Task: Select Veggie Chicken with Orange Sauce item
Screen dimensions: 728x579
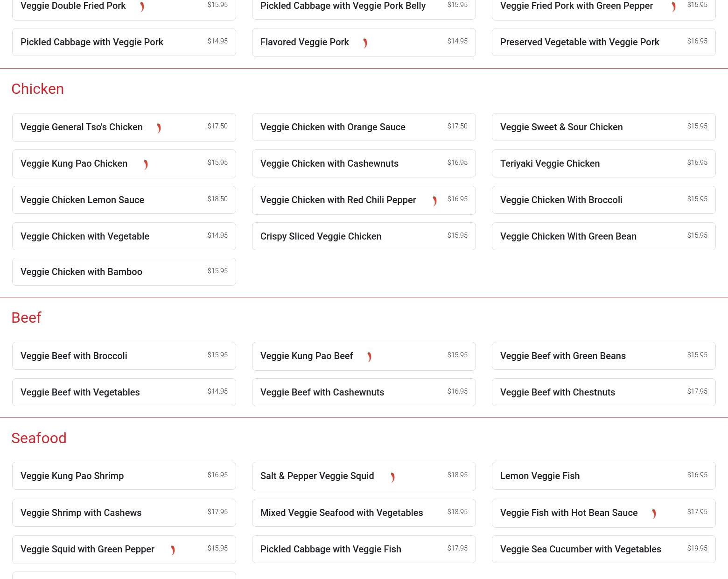Action: pos(333,127)
